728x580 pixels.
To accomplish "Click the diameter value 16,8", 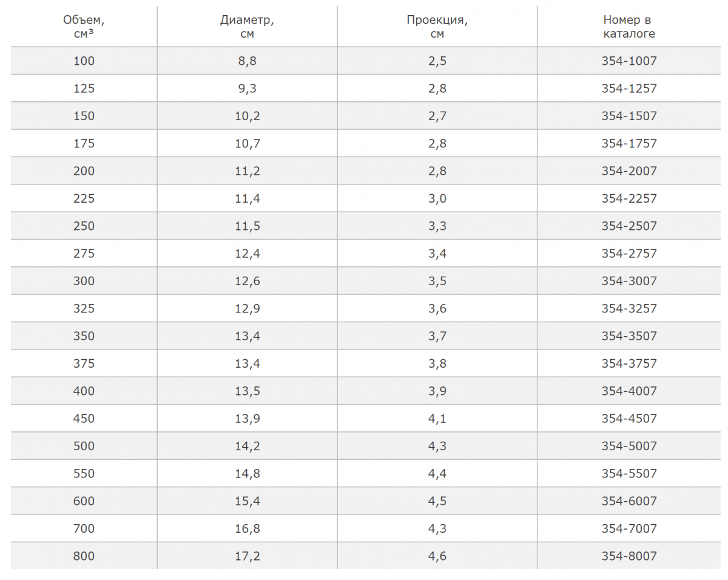I will coord(248,528).
